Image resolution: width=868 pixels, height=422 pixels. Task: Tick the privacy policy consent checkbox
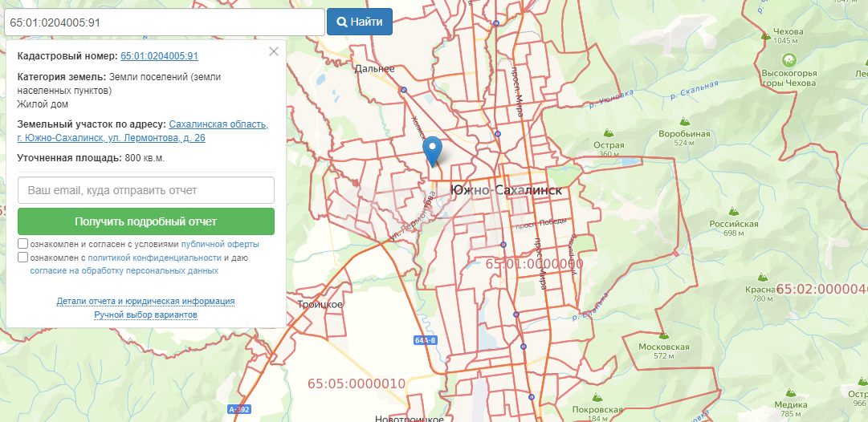point(23,258)
